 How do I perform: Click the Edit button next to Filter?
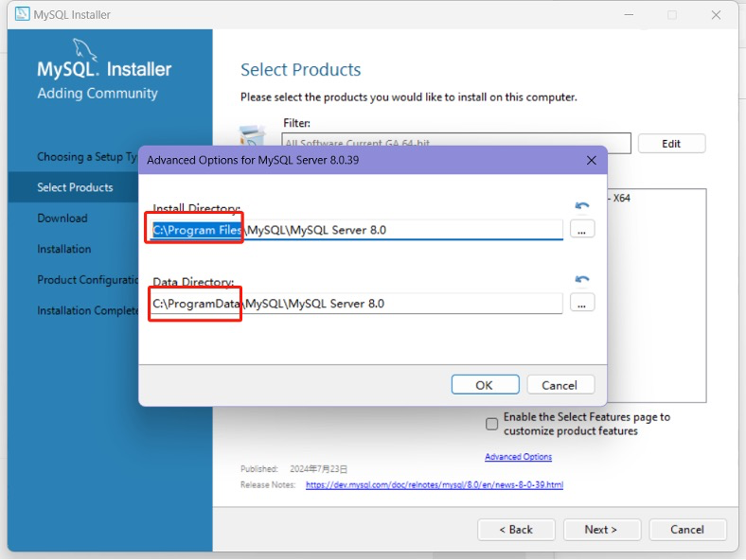pos(671,144)
